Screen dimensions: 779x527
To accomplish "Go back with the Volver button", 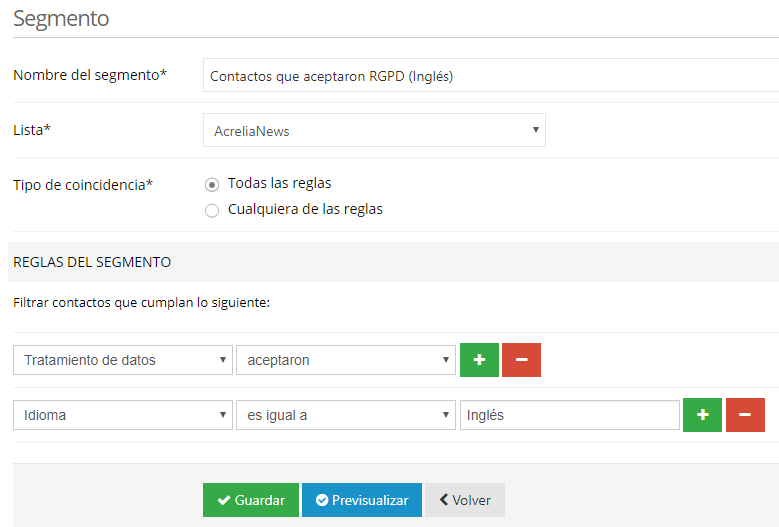I will coord(464,500).
